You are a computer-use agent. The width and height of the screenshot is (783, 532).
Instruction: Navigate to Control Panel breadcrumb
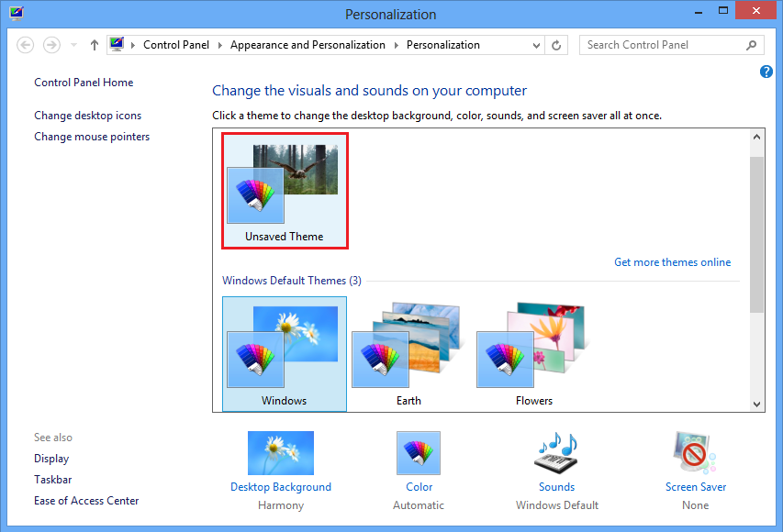tap(176, 45)
